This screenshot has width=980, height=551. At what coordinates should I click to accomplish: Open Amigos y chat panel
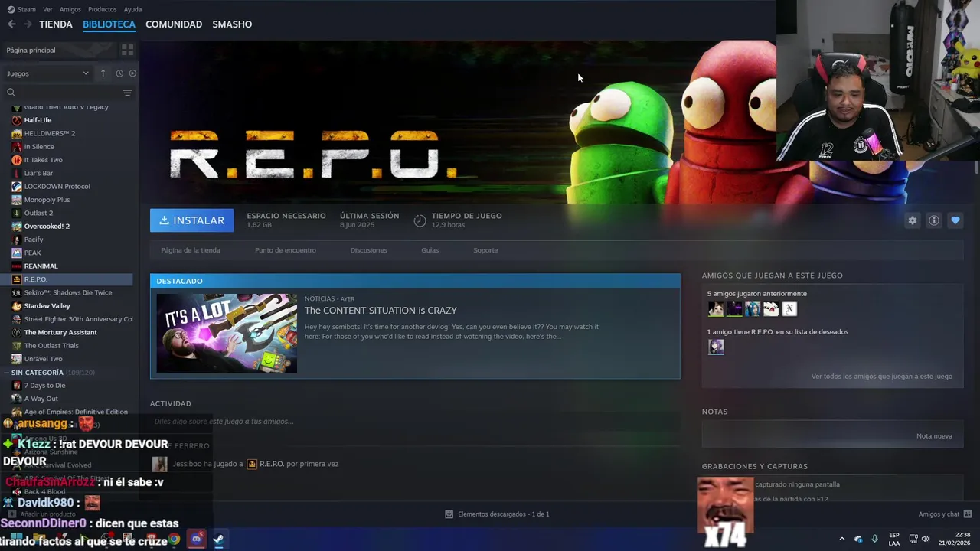pyautogui.click(x=945, y=514)
